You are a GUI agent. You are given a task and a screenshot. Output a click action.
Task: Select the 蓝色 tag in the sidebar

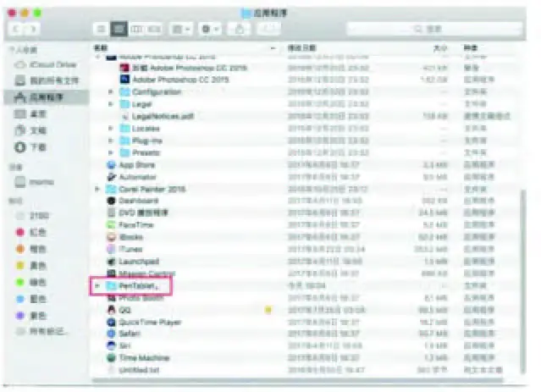(31, 299)
